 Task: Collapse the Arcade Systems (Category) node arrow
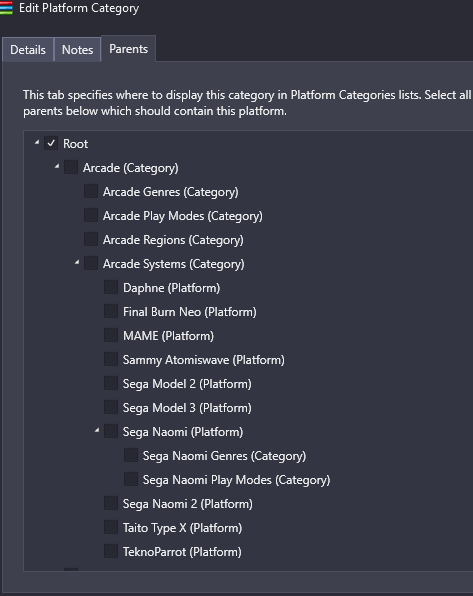77,262
